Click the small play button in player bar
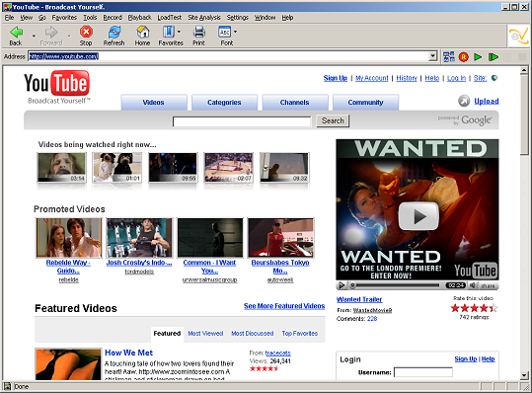 (342, 285)
